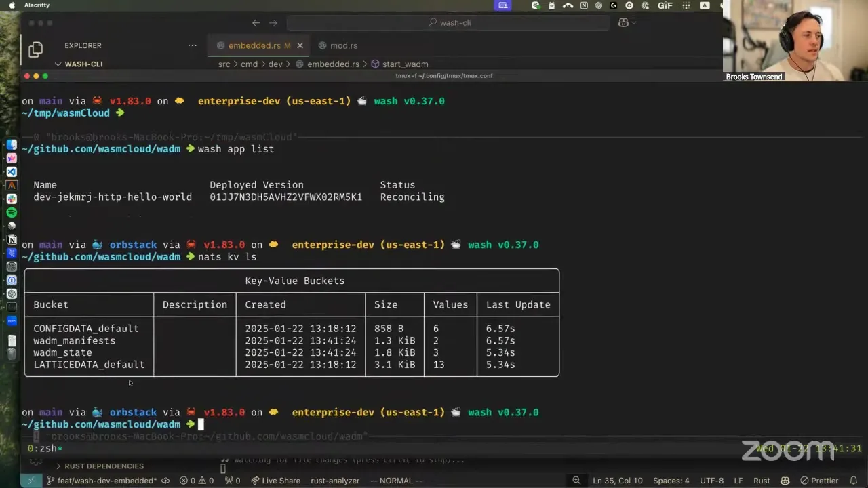Close the embedded.rs tab

(x=300, y=45)
